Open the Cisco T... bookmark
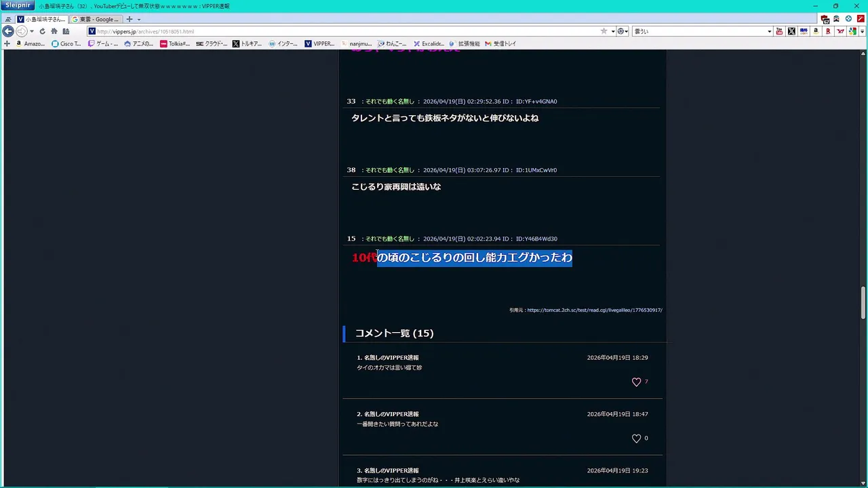868x488 pixels. [x=66, y=43]
